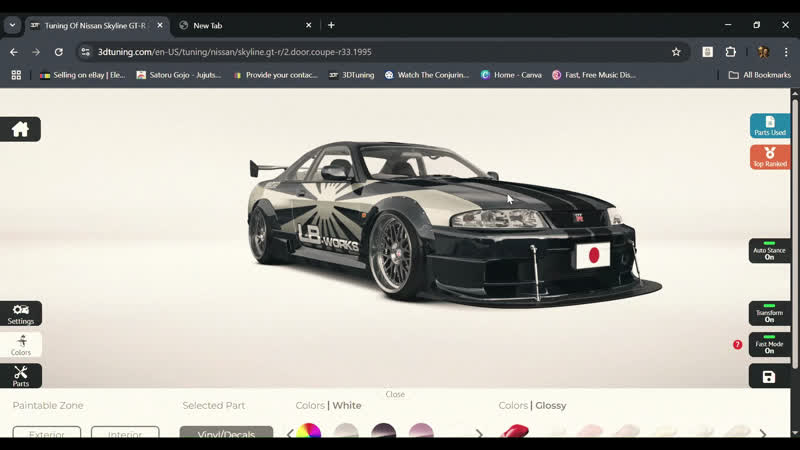Image resolution: width=800 pixels, height=450 pixels.
Task: Toggle Auto Stance off
Action: (x=769, y=251)
